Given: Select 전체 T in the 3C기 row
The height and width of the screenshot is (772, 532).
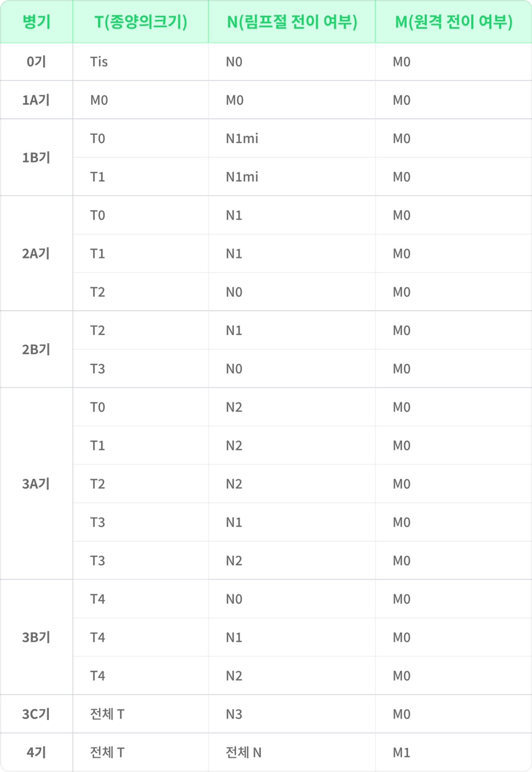Looking at the screenshot, I should coord(107,714).
